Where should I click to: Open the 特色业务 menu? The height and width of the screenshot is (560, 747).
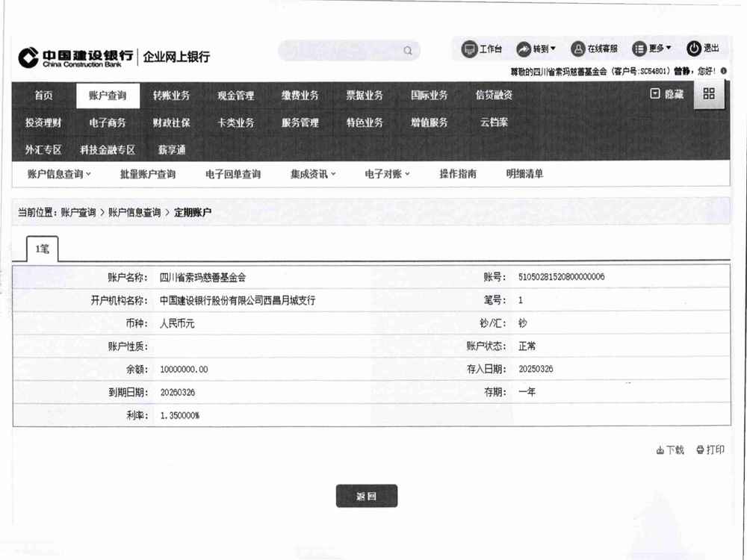pos(365,122)
